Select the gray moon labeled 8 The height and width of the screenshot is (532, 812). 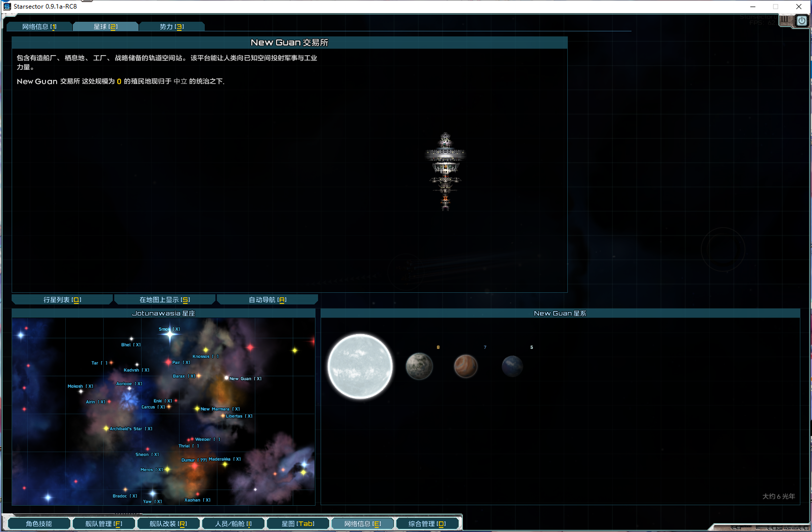[419, 366]
